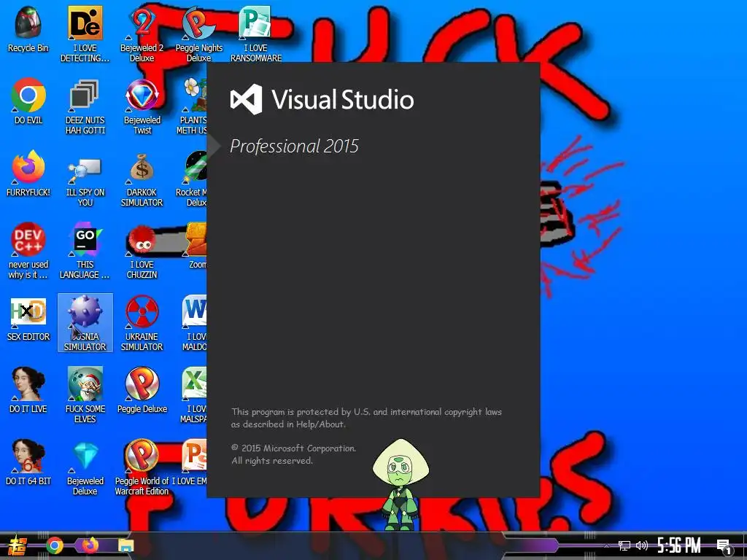Screen dimensions: 747x560
Task: Open the GoLand 'THIS LANGUAGE...' shortcut
Action: point(85,251)
